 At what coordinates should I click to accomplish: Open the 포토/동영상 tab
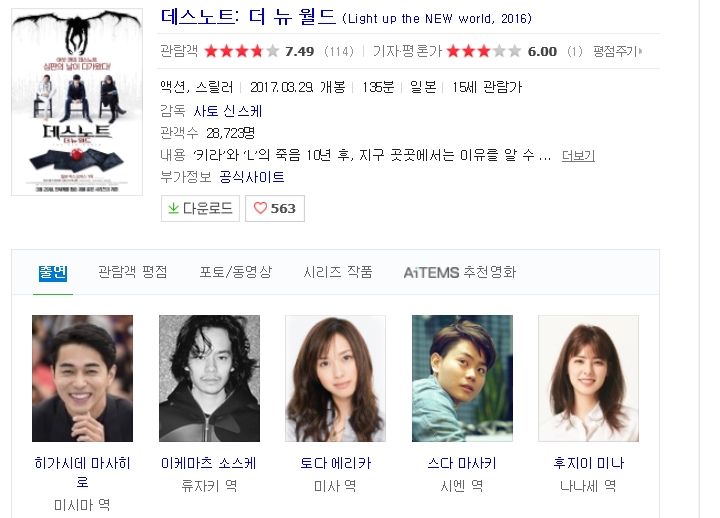click(x=236, y=272)
